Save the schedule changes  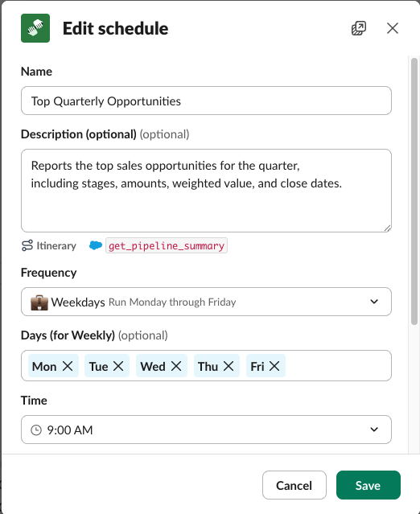[x=369, y=485]
